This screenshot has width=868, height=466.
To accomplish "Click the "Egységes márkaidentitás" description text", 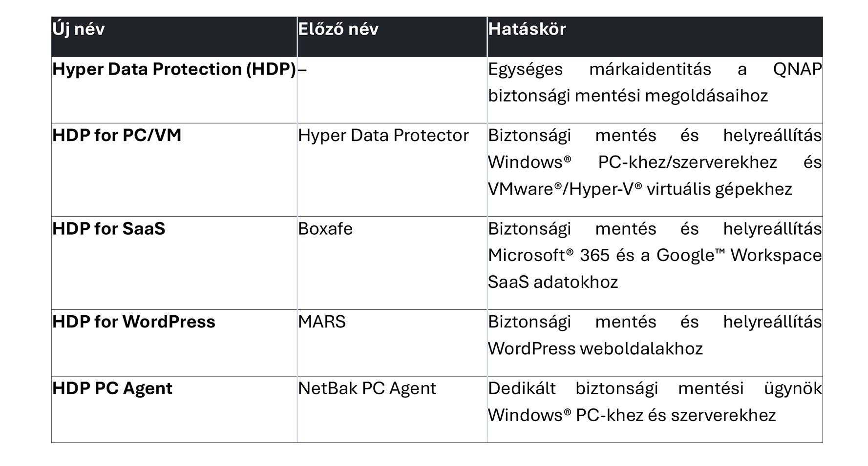I will (x=599, y=69).
